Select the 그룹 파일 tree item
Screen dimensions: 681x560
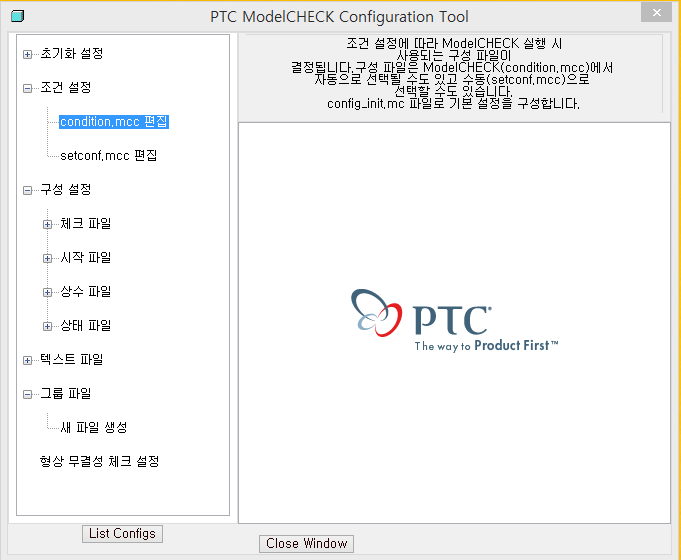click(x=66, y=393)
